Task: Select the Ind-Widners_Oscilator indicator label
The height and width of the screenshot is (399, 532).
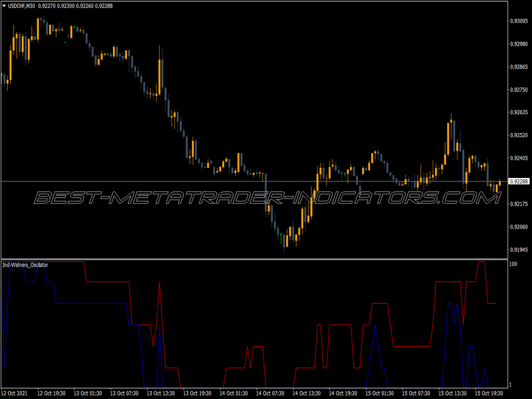Action: 25,265
